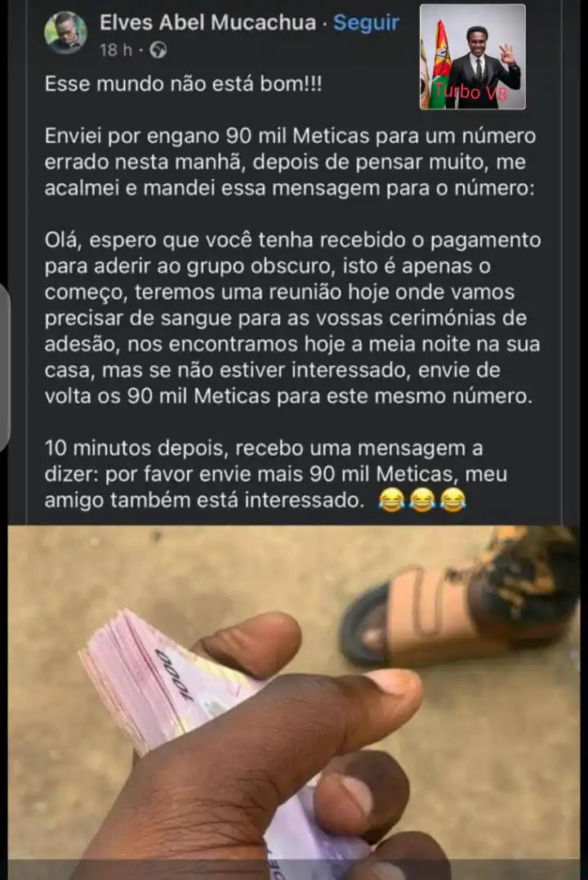Screen dimensions: 588x880
Task: Click the paragraph starting 'Enviei por engano'
Action: pos(291,162)
